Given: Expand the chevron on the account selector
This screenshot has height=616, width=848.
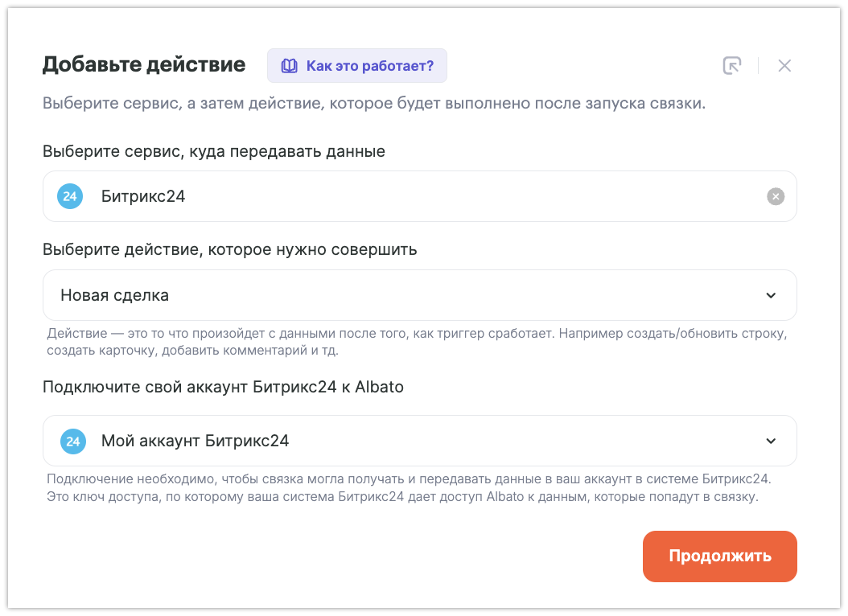Looking at the screenshot, I should coord(771,441).
